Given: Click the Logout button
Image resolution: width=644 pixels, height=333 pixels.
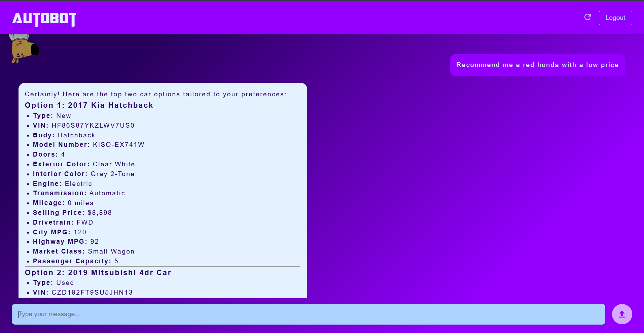Looking at the screenshot, I should coord(615,18).
